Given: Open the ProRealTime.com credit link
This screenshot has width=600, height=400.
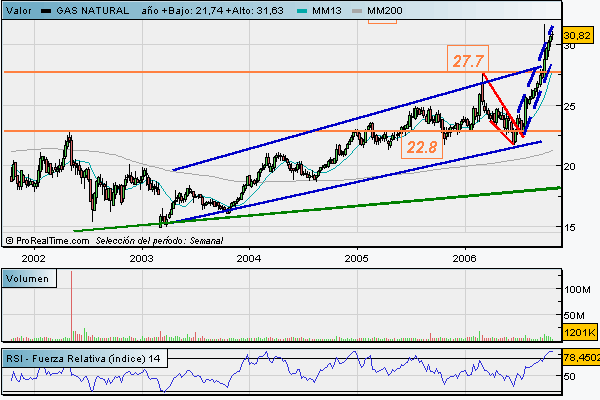Looking at the screenshot, I should tap(47, 241).
